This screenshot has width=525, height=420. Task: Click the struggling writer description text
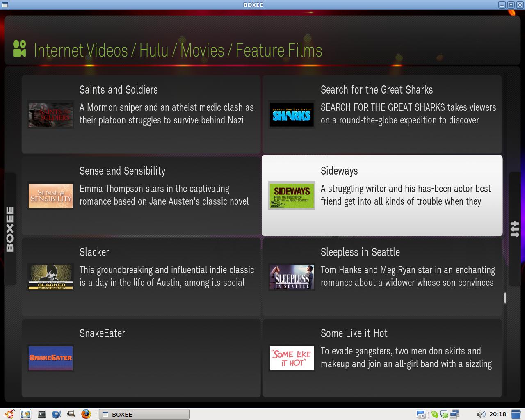[406, 195]
